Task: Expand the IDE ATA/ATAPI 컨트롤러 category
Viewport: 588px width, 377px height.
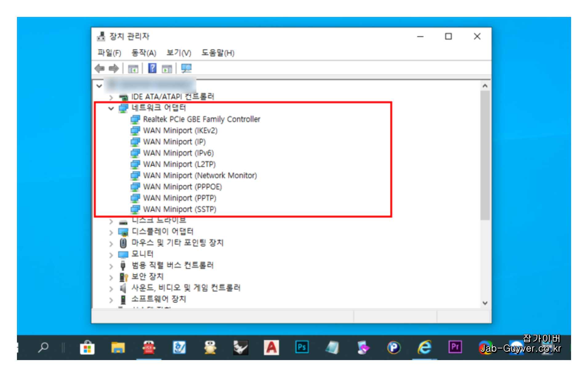Action: tap(111, 97)
